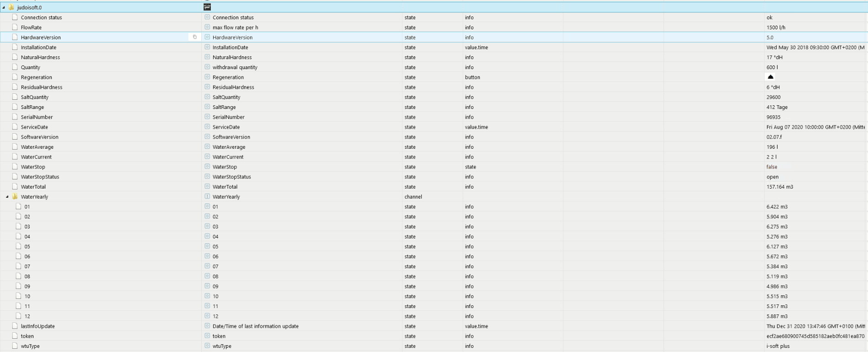This screenshot has width=868, height=352.
Task: Click the 'Wed May 30 2018' installation date value
Action: tap(816, 48)
